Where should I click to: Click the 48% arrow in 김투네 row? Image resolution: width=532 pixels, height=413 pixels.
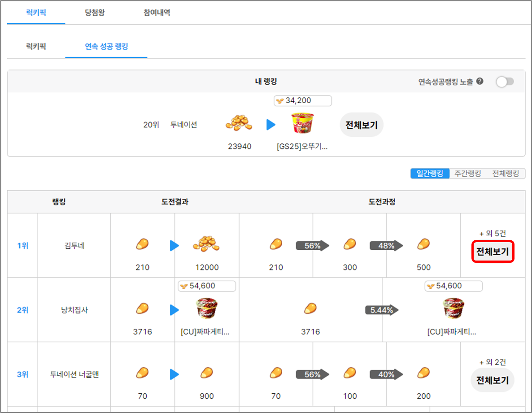click(386, 246)
